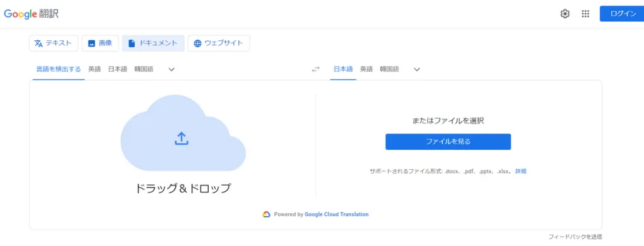Click the またはファイルを選択 text

(x=448, y=121)
